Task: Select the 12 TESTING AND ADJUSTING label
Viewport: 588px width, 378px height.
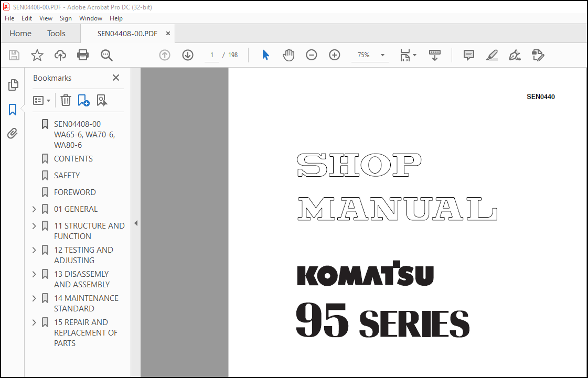Action: (83, 255)
